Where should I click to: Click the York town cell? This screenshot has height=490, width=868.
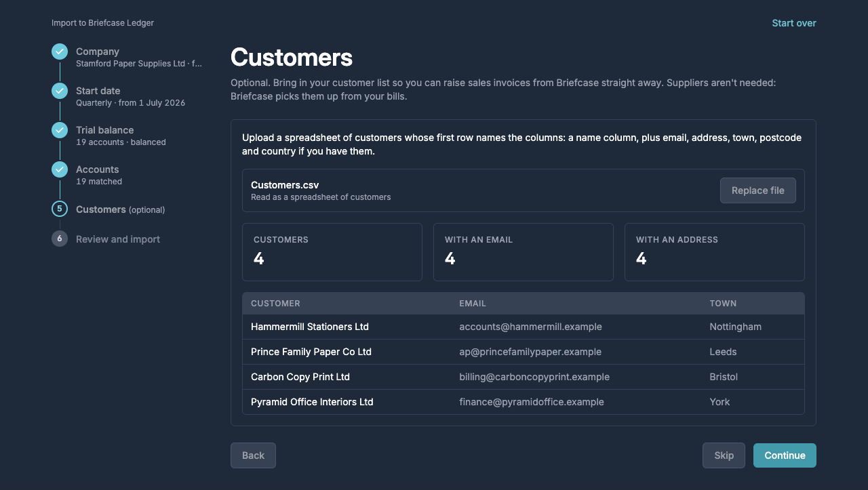(719, 402)
